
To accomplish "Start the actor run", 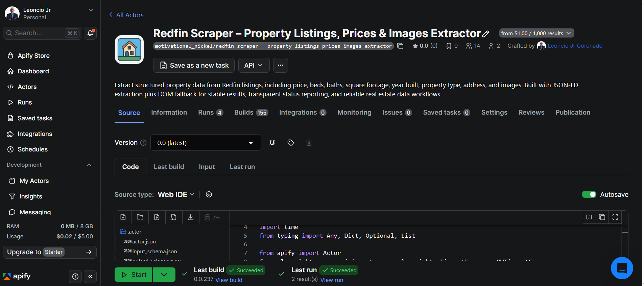I will pyautogui.click(x=134, y=275).
